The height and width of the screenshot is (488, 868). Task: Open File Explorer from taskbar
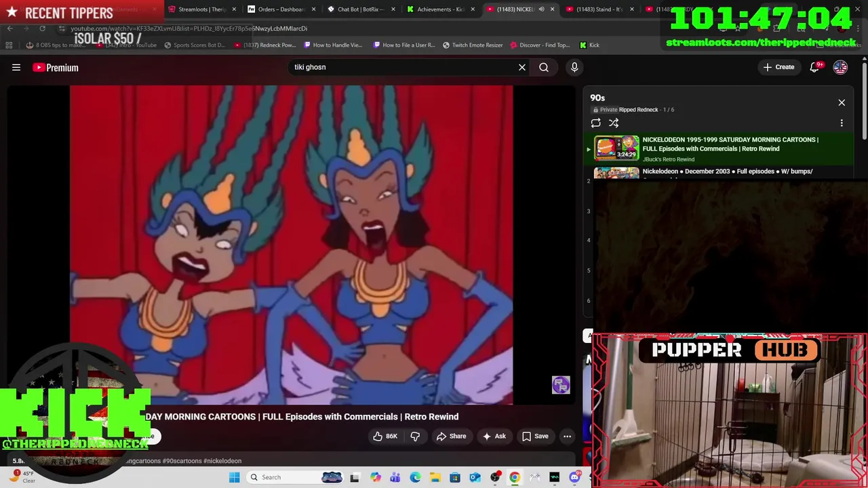[435, 477]
